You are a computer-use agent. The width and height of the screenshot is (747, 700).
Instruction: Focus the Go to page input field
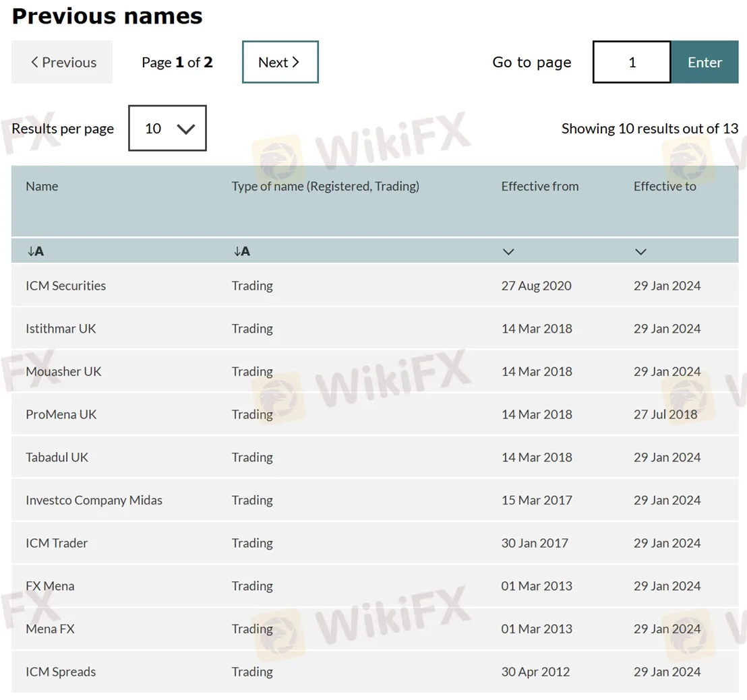click(632, 62)
